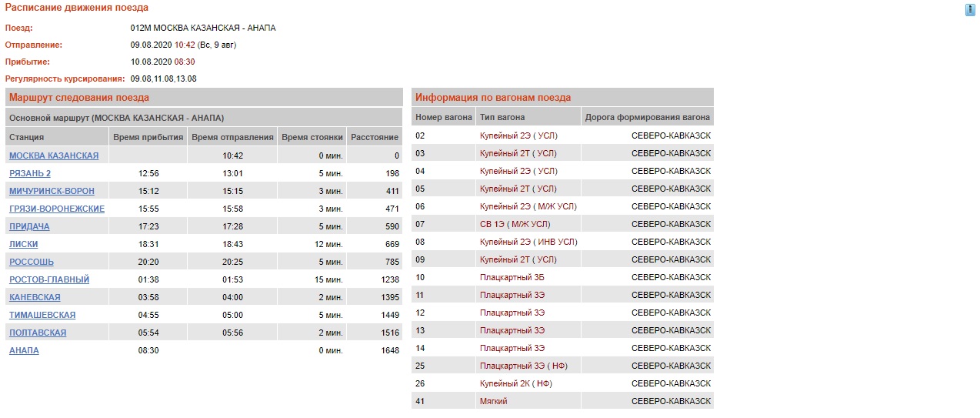This screenshot has width=980, height=418.
Task: Select wagon 41 type Мягкий
Action: coord(493,401)
